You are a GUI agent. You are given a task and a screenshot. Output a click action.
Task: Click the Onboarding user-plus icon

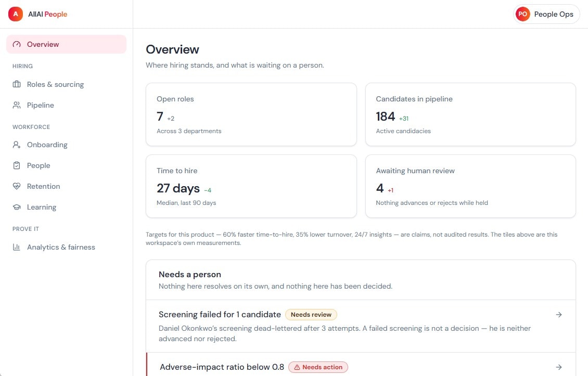[17, 145]
